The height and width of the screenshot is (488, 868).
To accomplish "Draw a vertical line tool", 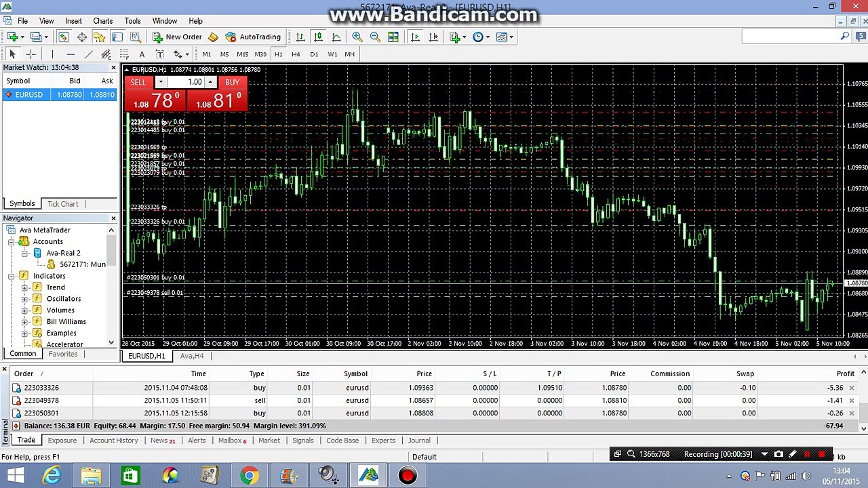I will point(52,54).
